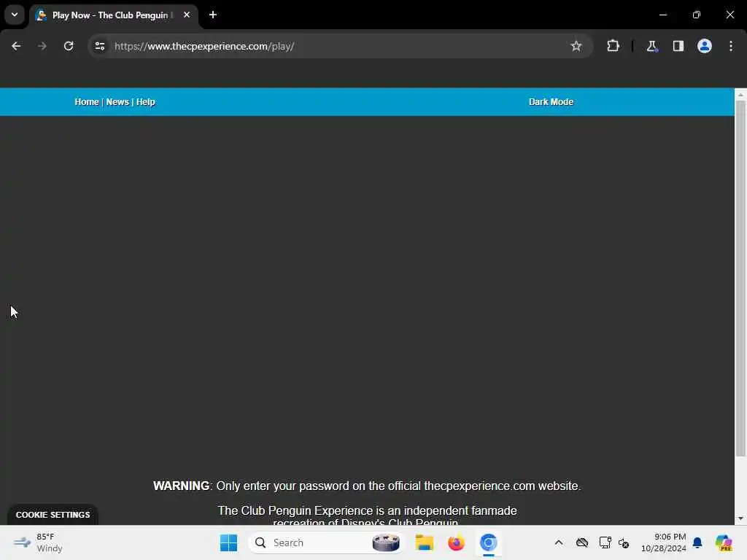Open the Home link

coord(87,102)
